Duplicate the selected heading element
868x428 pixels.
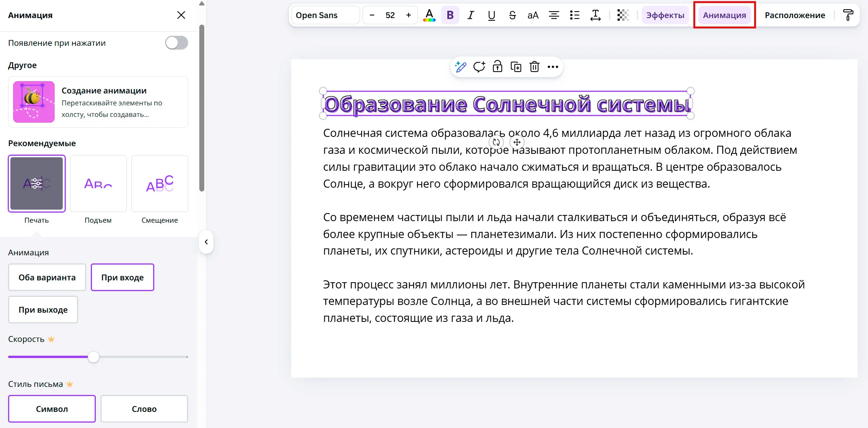(516, 67)
